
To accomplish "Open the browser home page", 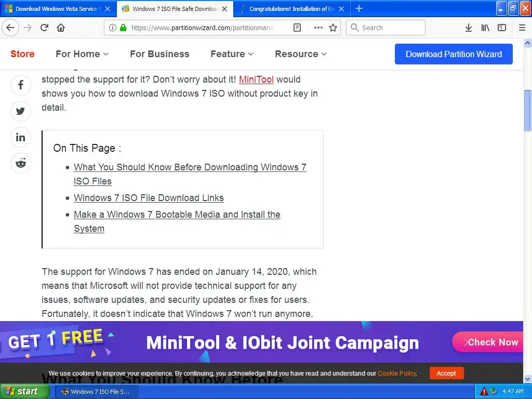I will click(61, 28).
